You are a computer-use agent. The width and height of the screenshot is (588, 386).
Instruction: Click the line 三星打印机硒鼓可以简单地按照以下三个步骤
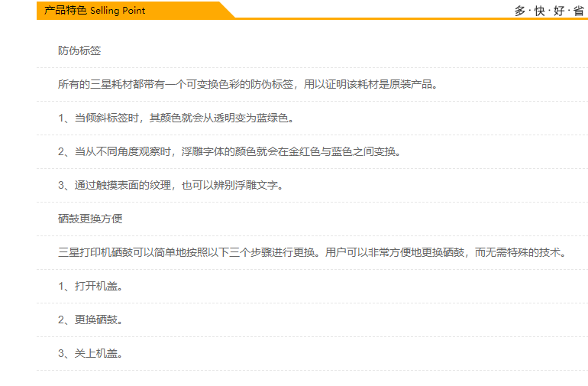pos(312,252)
